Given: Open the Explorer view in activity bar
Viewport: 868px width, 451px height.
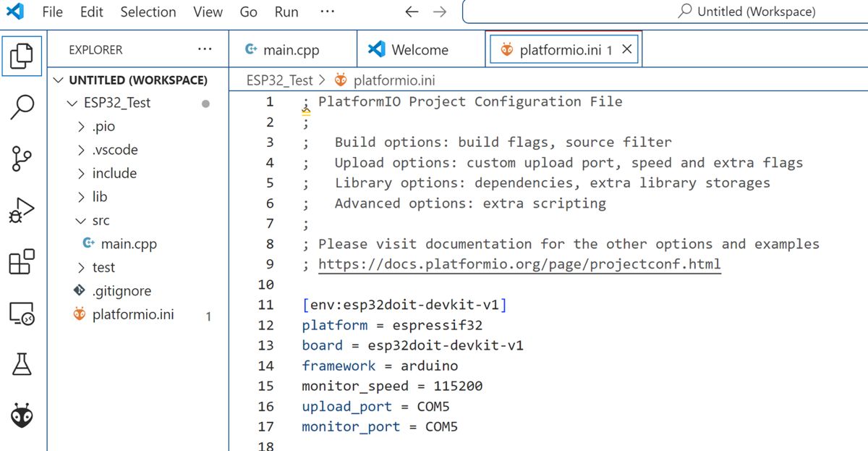Looking at the screenshot, I should point(22,55).
